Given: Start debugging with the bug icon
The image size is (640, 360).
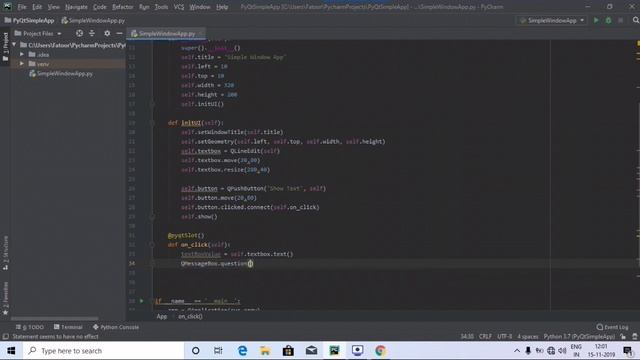Looking at the screenshot, I should click(608, 20).
